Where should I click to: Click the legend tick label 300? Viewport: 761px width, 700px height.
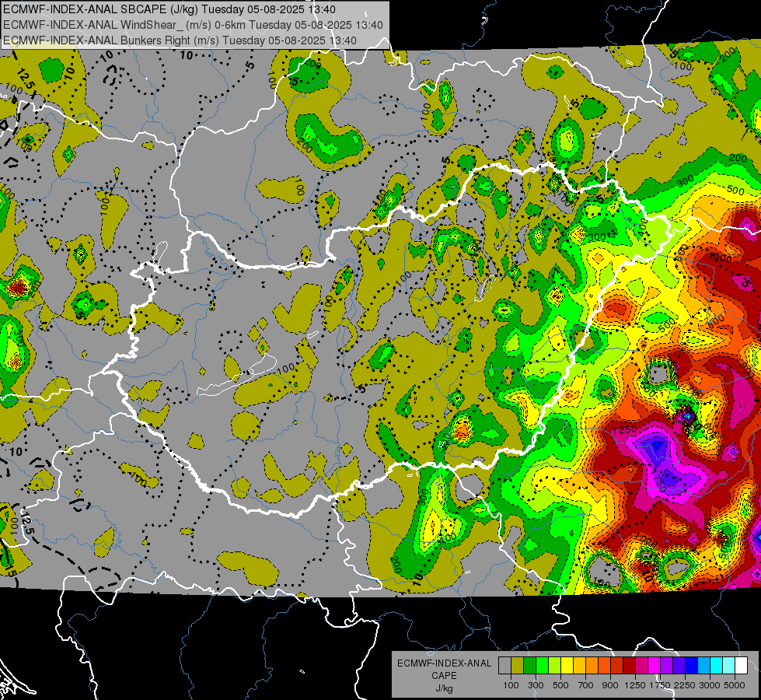(536, 685)
